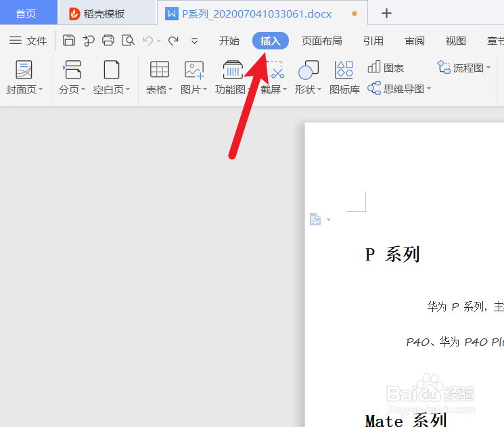Open the 文件 menu
The image size is (504, 427).
pos(28,41)
